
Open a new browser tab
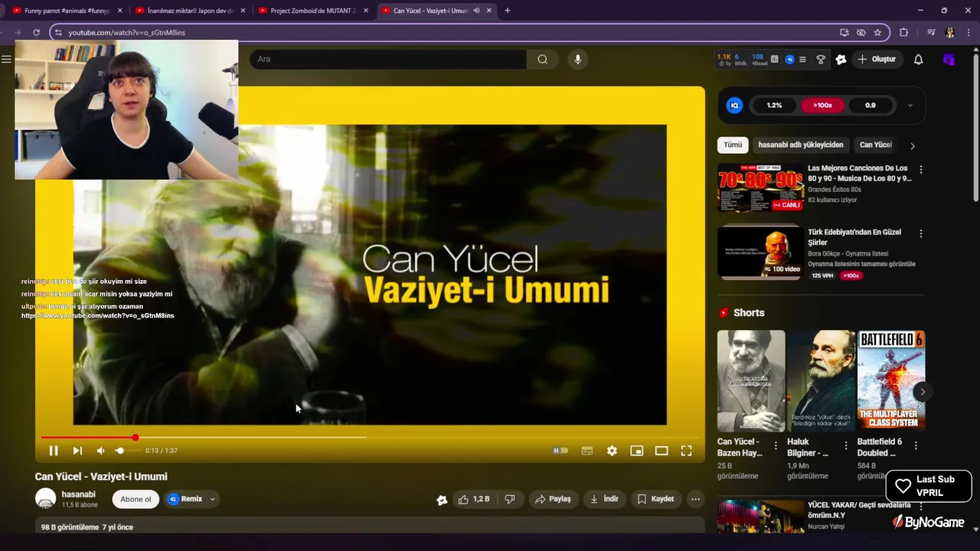click(x=507, y=11)
